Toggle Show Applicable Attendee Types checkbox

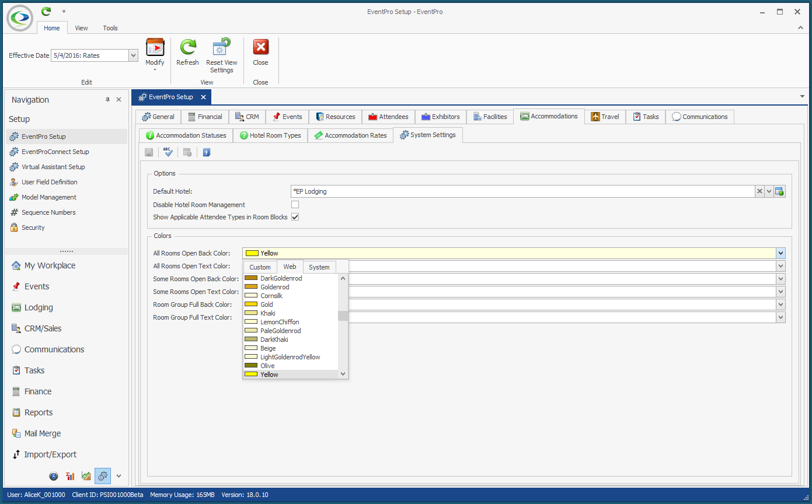tap(295, 217)
